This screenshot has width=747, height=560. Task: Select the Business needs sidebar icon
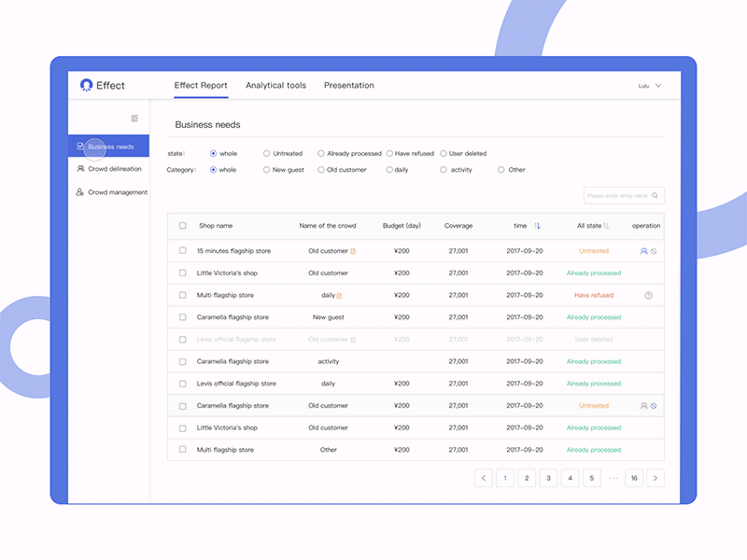pyautogui.click(x=81, y=147)
